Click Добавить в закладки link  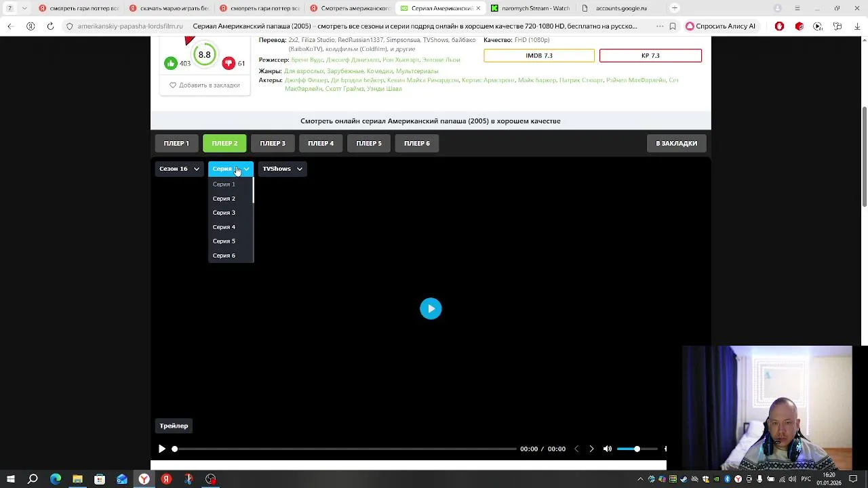point(210,85)
